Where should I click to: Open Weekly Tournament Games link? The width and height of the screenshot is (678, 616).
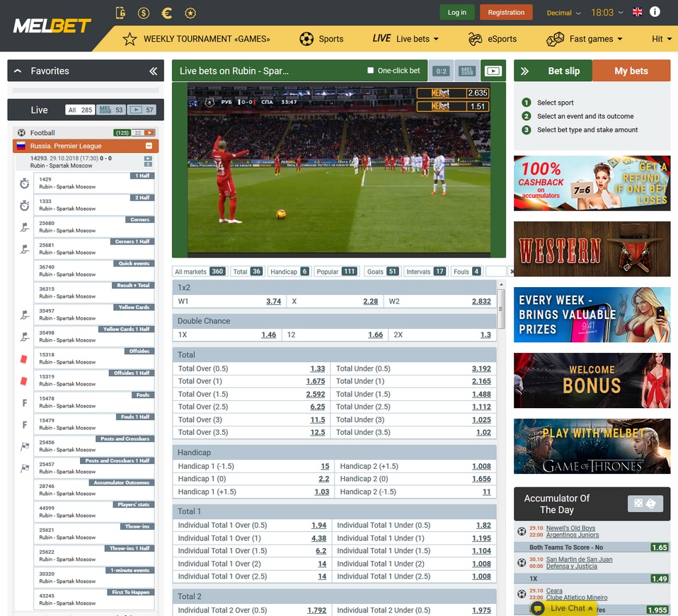[207, 39]
